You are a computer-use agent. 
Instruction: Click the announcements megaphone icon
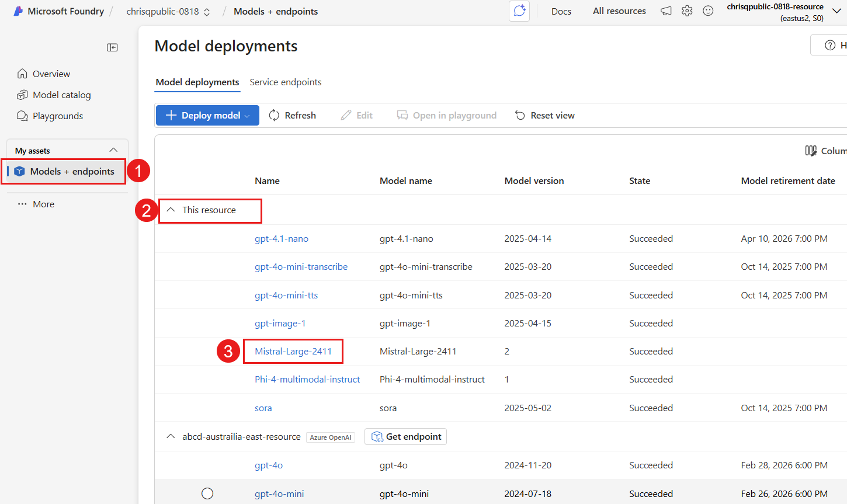coord(666,11)
